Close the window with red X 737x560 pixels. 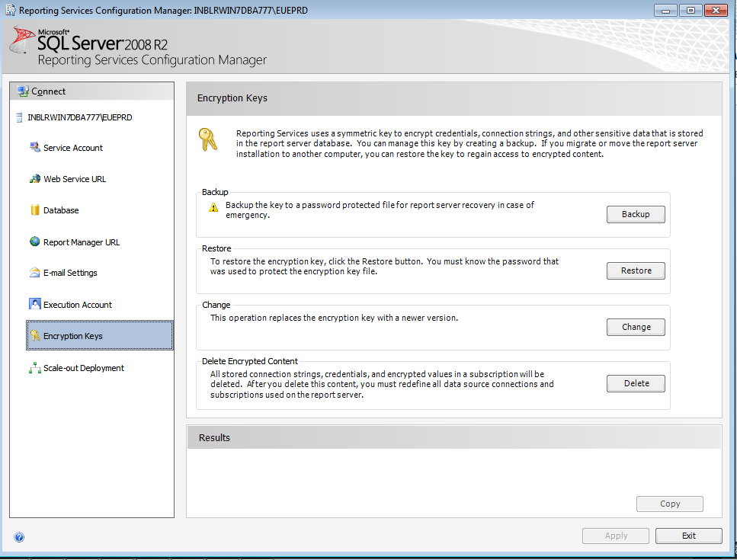point(716,11)
